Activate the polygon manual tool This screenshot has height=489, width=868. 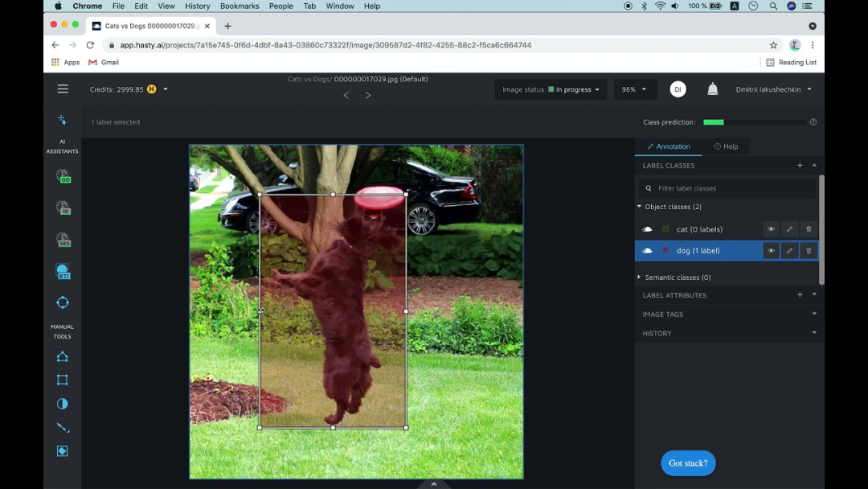[x=62, y=356]
